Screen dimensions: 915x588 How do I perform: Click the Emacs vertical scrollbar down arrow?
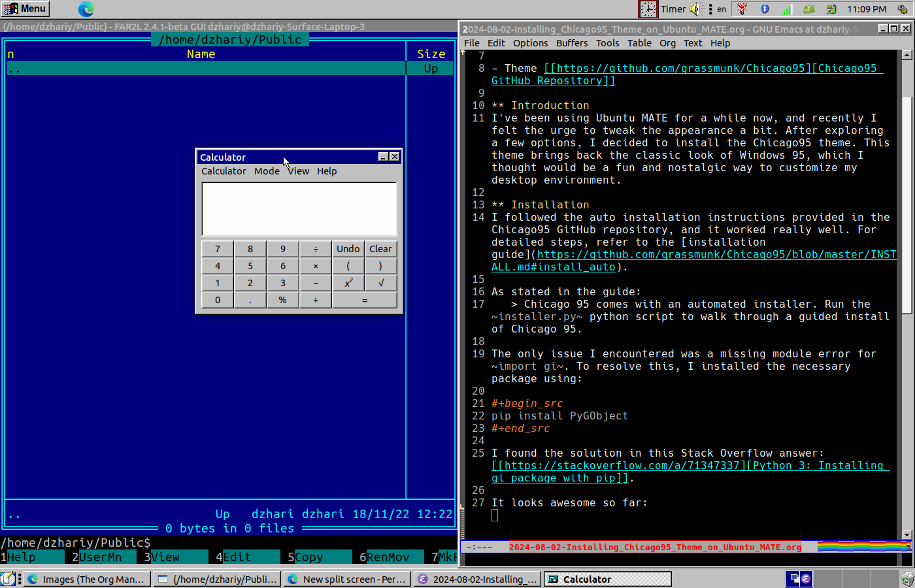point(907,534)
